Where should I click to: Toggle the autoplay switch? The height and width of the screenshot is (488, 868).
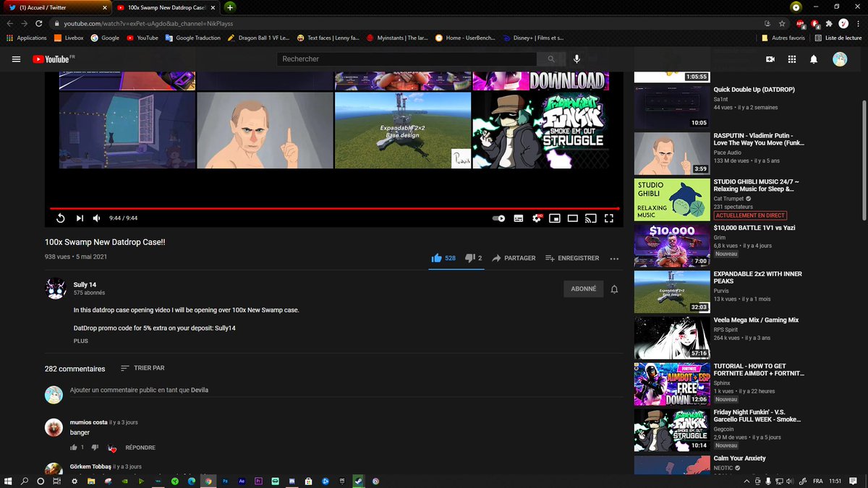tap(498, 218)
